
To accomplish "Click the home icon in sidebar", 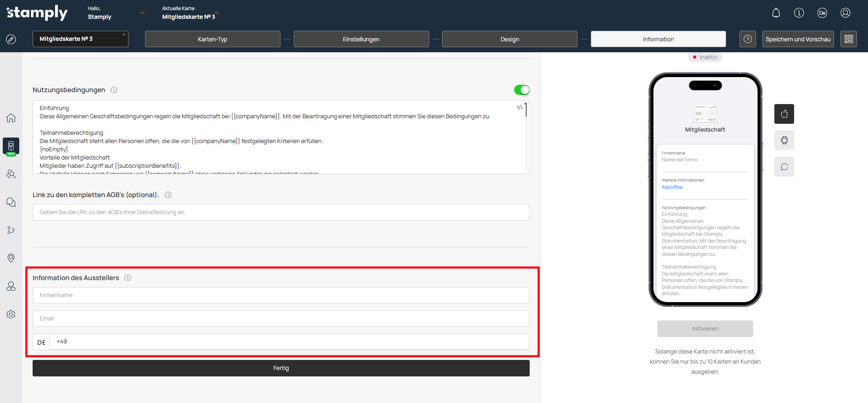I will point(11,118).
